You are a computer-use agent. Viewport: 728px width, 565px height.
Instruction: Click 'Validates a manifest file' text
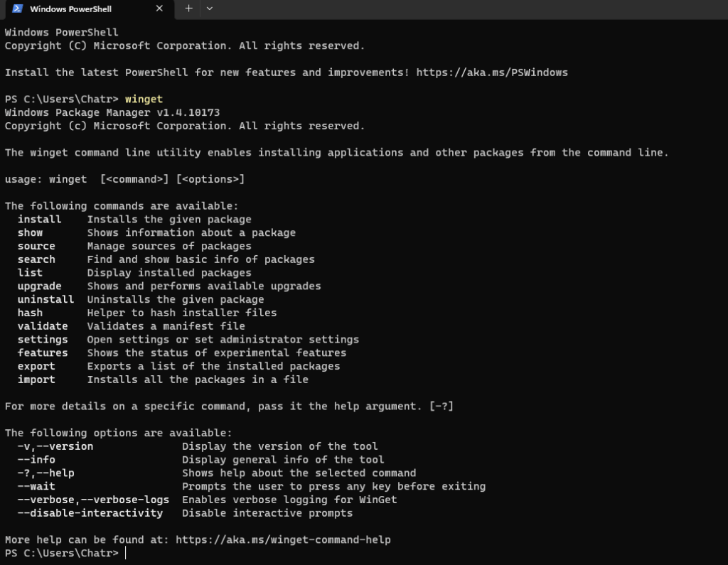pos(166,326)
